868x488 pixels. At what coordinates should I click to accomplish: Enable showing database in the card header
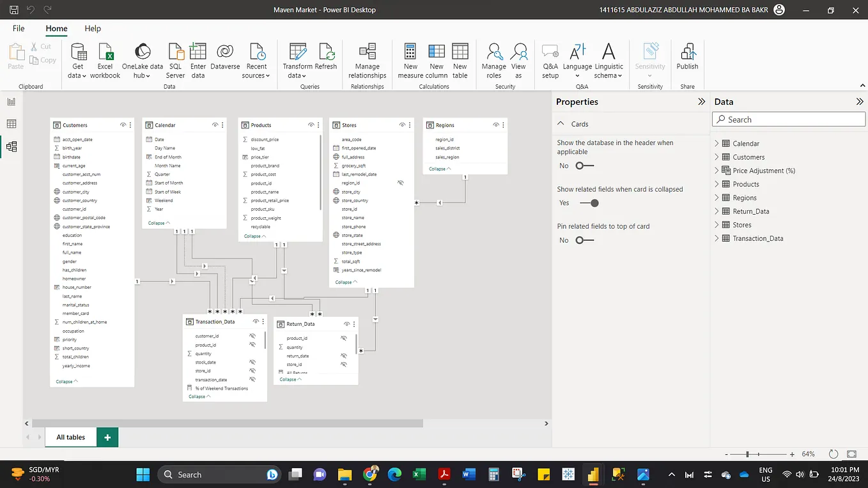point(584,165)
